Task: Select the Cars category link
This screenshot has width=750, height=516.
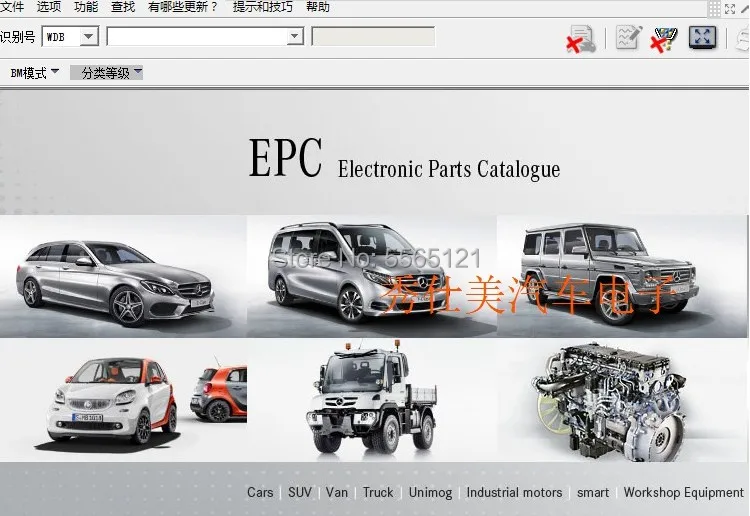Action: [x=260, y=492]
